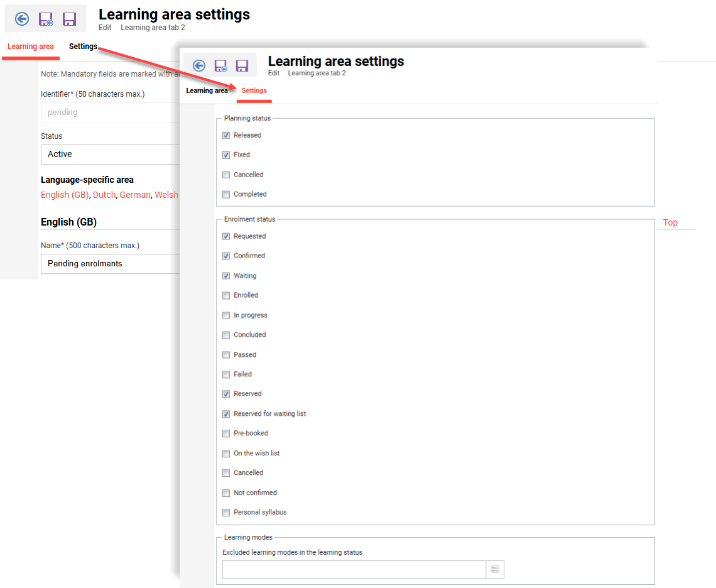Uncheck the Released planning status
Screen dimensions: 716x588
[x=226, y=135]
